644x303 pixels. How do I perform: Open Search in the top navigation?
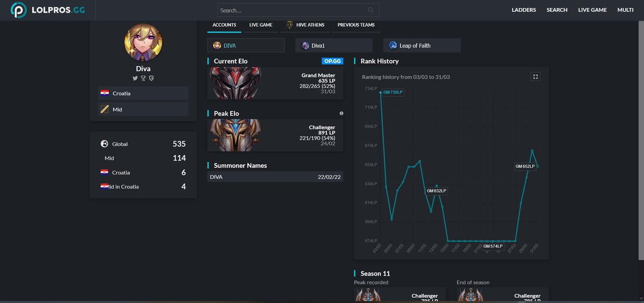pos(557,10)
